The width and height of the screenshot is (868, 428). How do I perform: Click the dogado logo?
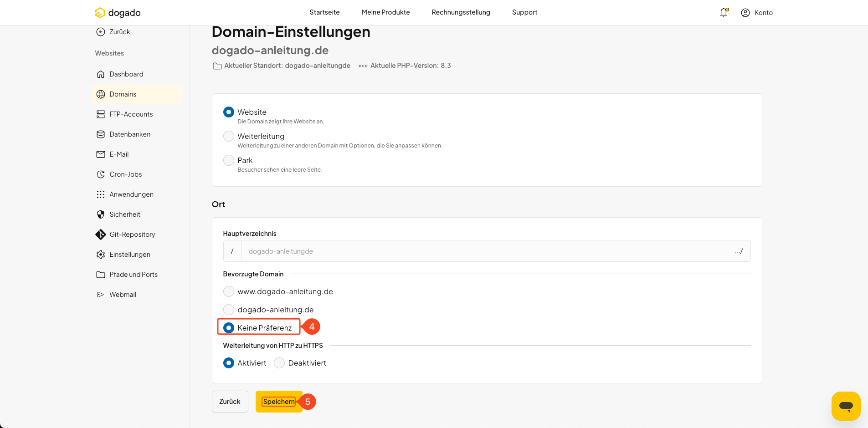[x=118, y=13]
